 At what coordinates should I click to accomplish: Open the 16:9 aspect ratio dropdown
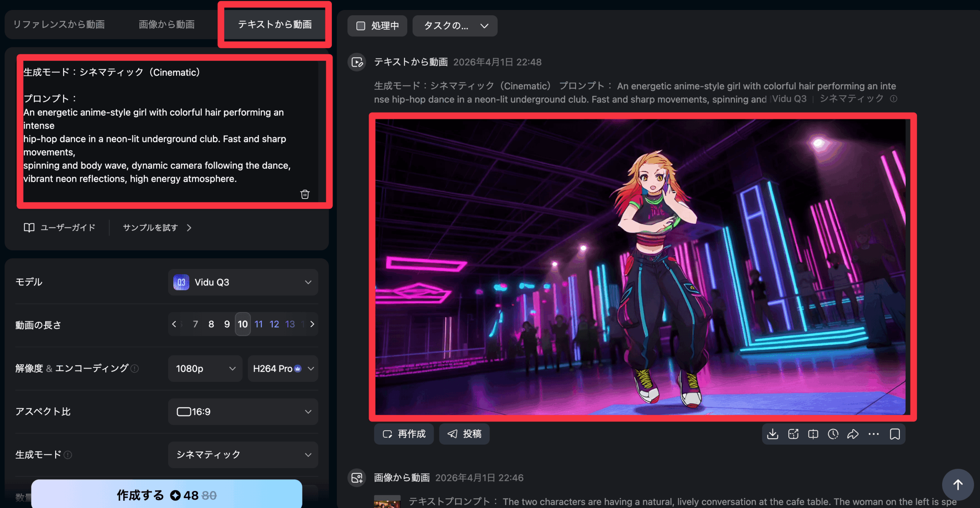click(x=243, y=412)
